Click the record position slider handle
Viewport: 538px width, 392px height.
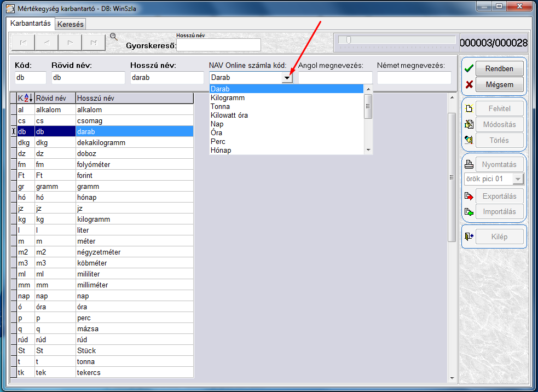348,40
